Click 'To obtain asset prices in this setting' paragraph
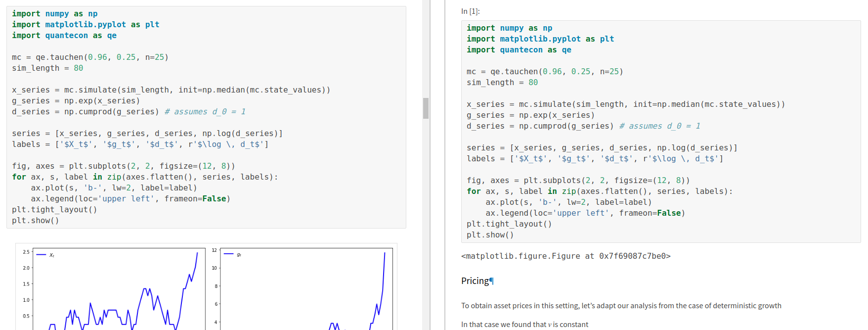Screen dimensions: 868x330 [621, 306]
